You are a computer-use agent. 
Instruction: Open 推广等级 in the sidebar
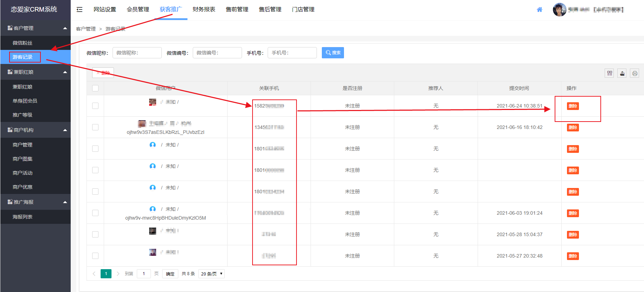pyautogui.click(x=23, y=115)
